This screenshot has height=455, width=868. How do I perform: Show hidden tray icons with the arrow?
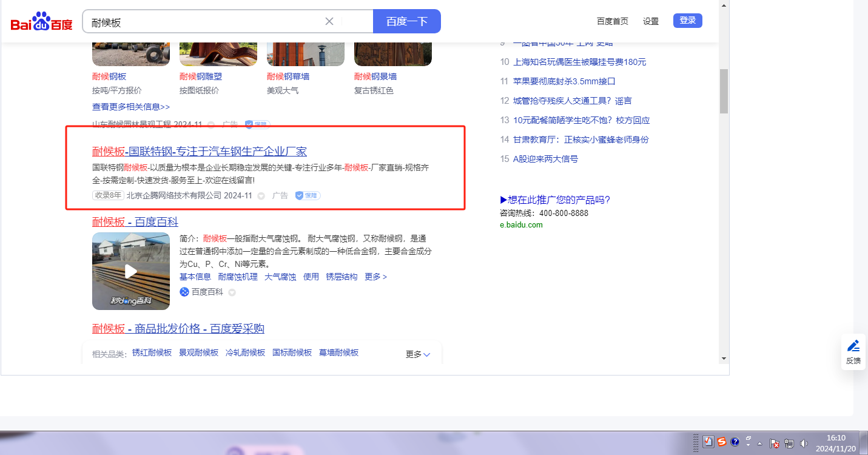click(x=759, y=443)
